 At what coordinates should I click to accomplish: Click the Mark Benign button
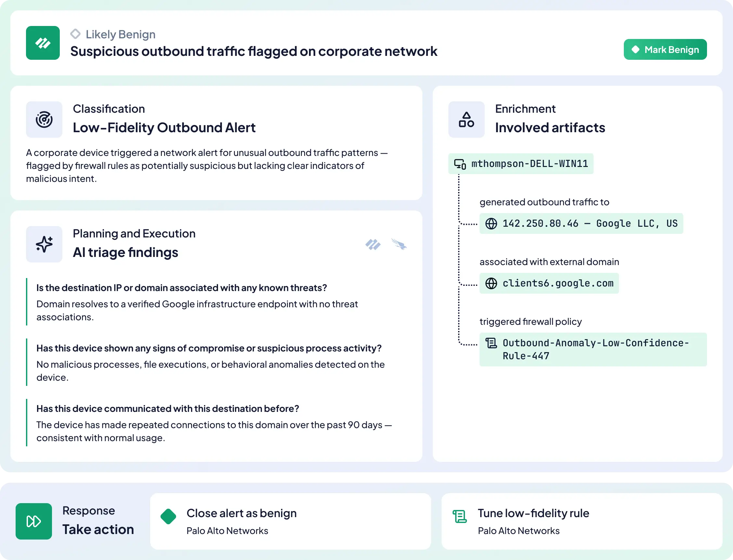(665, 49)
